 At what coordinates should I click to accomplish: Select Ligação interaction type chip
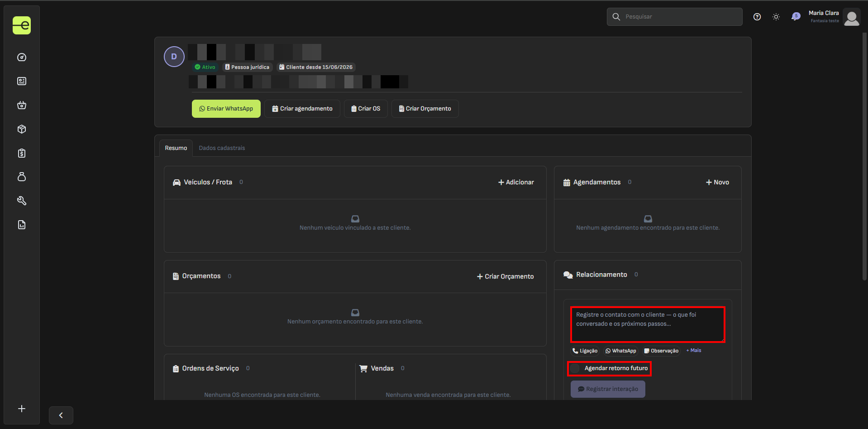tap(585, 351)
